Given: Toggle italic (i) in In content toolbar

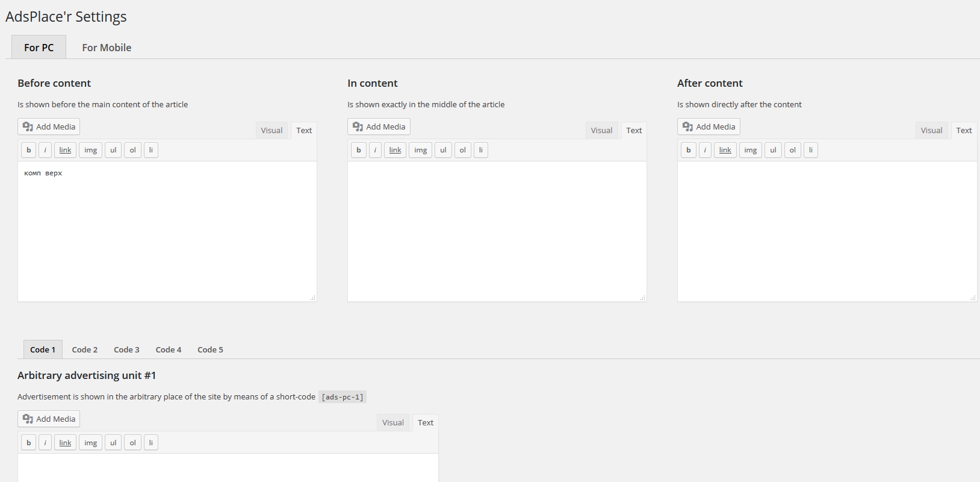Looking at the screenshot, I should point(375,150).
